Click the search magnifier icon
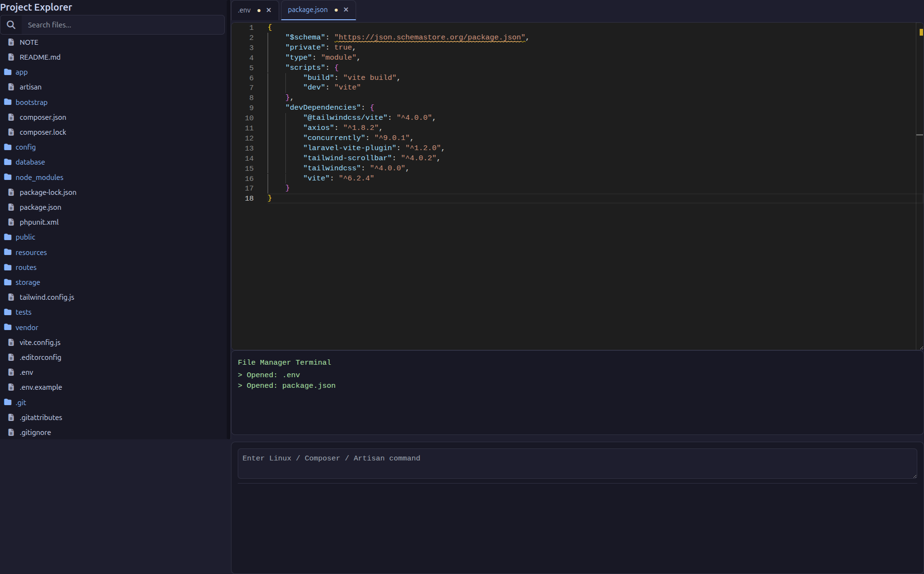The width and height of the screenshot is (924, 574). click(x=11, y=25)
